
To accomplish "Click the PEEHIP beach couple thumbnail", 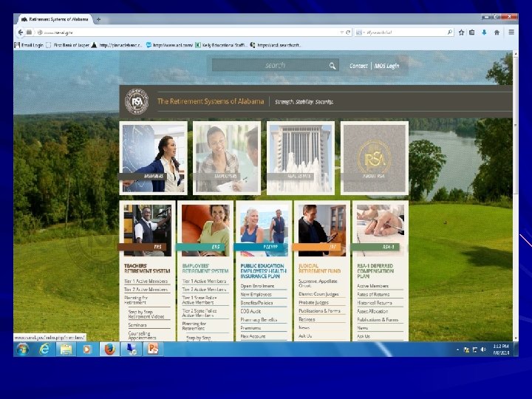I will pyautogui.click(x=264, y=230).
